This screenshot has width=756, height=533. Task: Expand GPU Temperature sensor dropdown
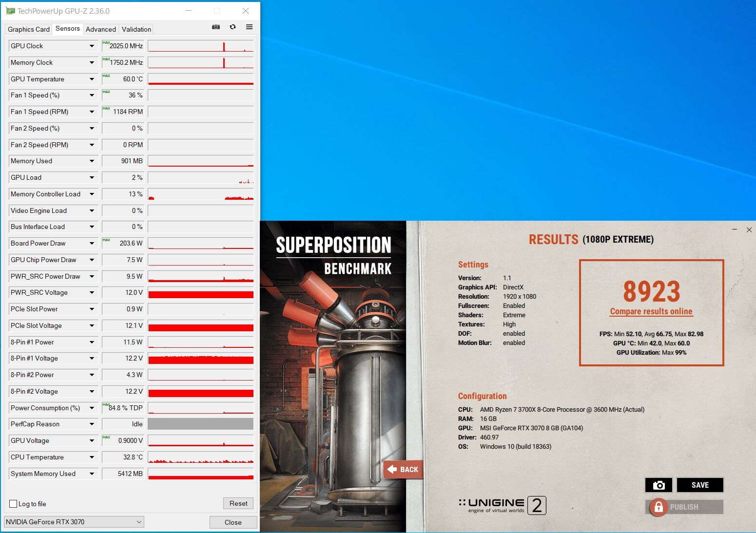[x=92, y=79]
